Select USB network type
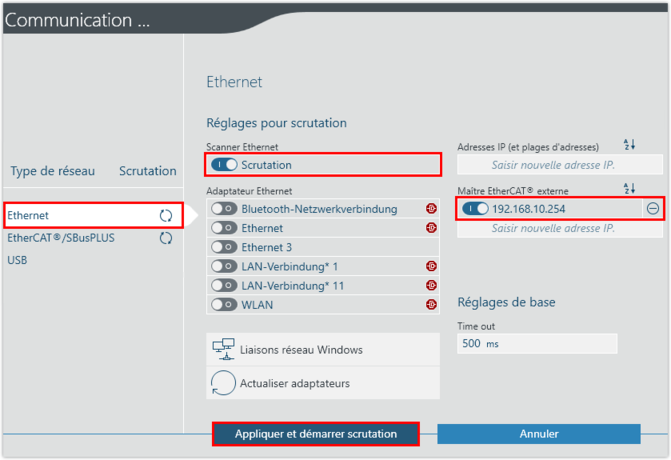The image size is (671, 460). coord(17,260)
